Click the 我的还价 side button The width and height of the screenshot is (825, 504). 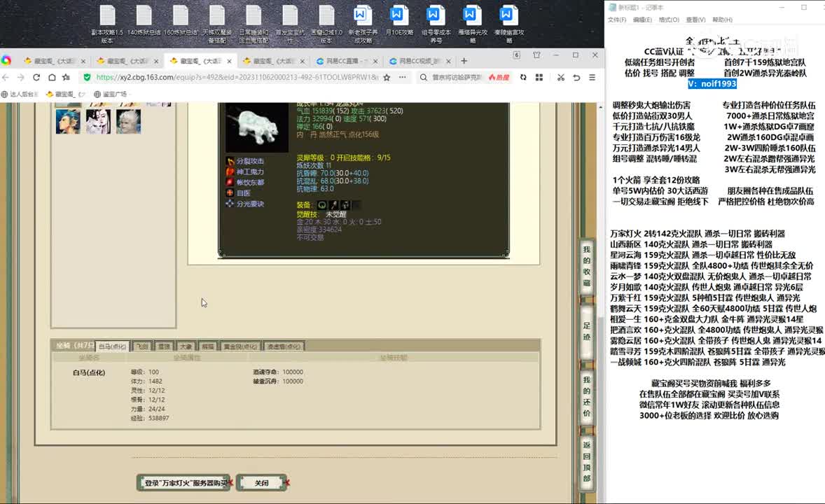coord(587,396)
